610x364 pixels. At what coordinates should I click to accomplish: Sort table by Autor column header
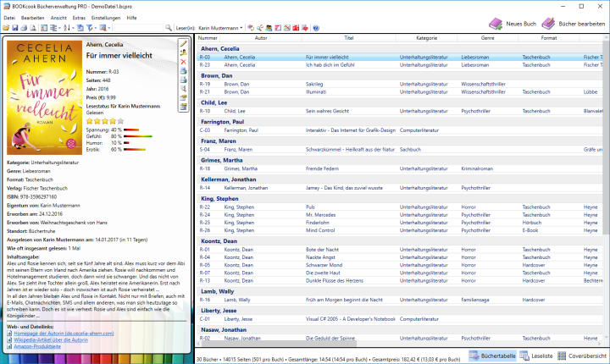(x=261, y=38)
